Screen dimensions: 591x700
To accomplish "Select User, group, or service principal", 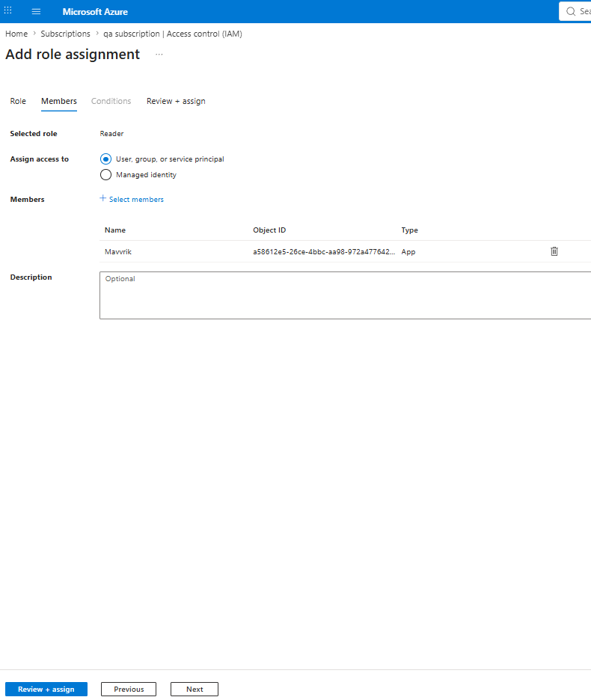I will [106, 159].
